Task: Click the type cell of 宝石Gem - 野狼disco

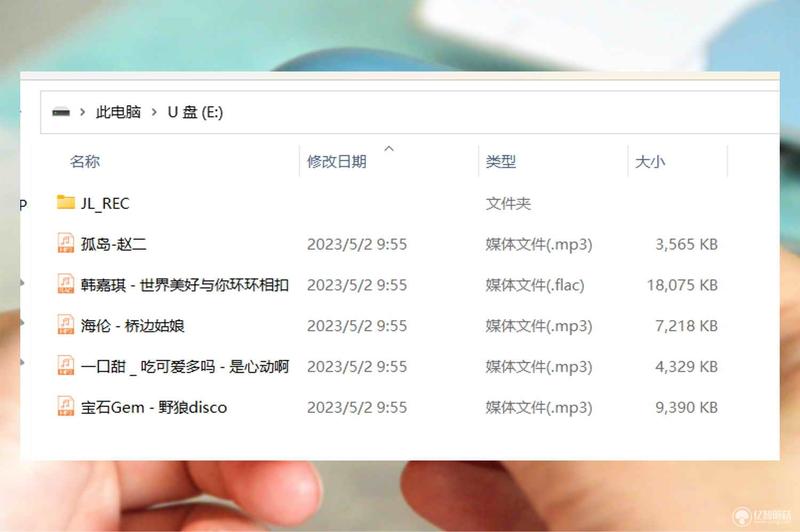Action: click(539, 407)
